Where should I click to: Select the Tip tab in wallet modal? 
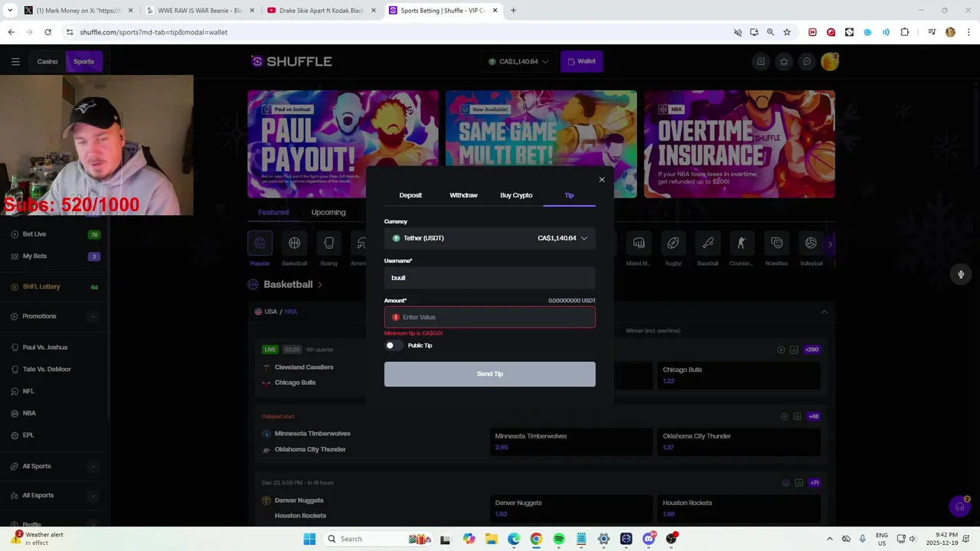point(569,195)
